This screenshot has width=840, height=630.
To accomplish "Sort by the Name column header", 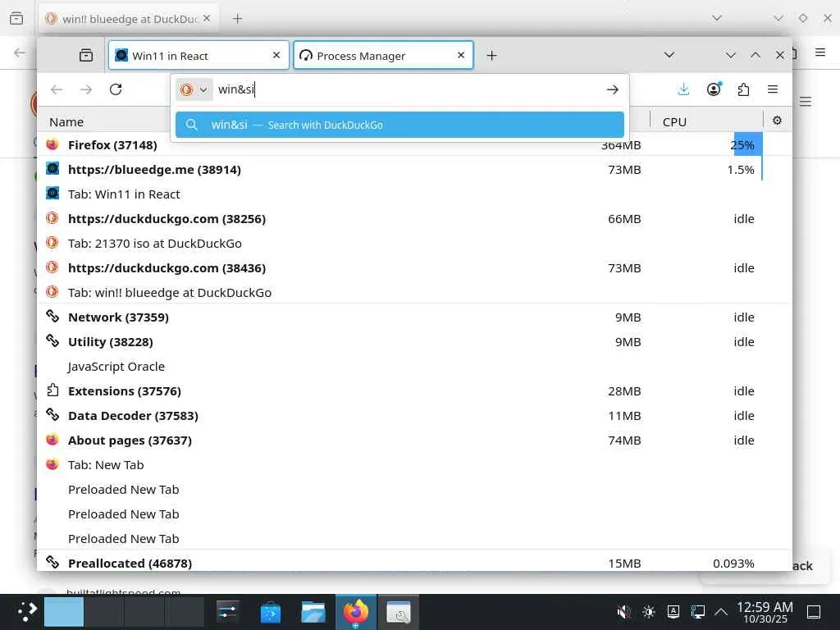I will point(66,122).
